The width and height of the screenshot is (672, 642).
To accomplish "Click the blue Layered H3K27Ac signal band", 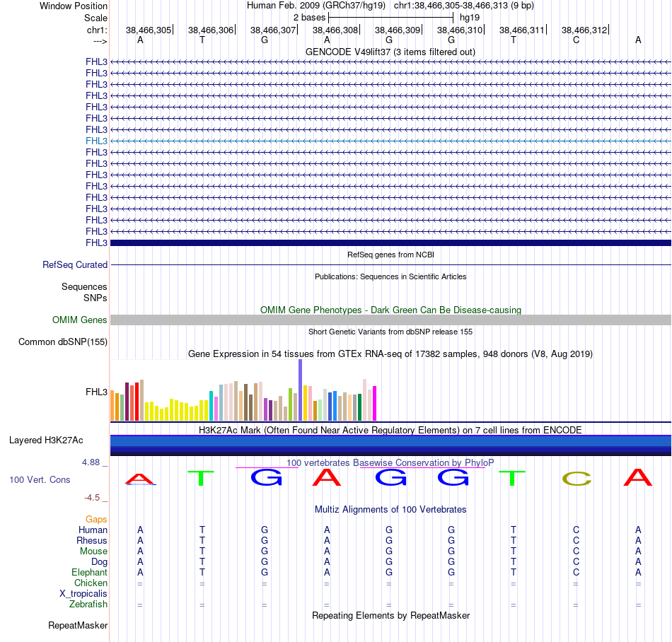I will (x=390, y=445).
